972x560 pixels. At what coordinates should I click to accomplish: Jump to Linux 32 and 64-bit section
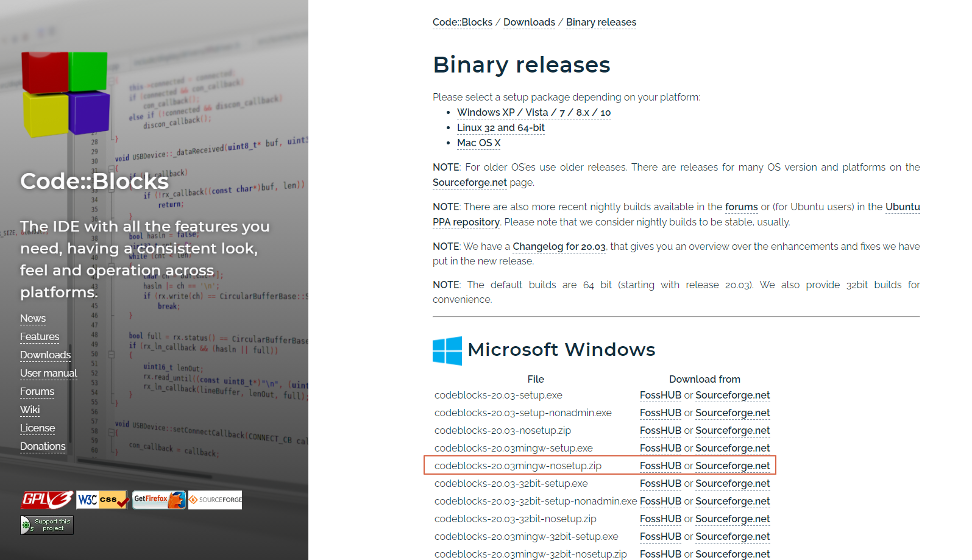tap(501, 128)
